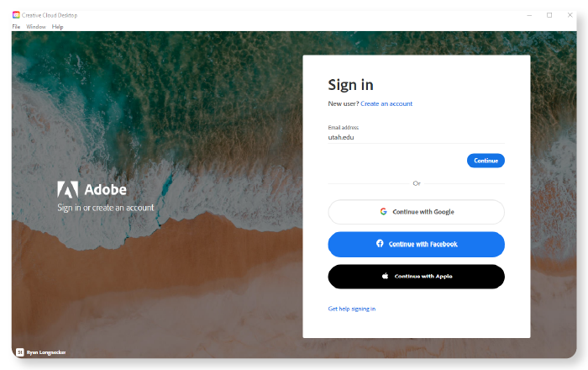Open the Get help signing in link
The height and width of the screenshot is (370, 588).
[x=352, y=309]
